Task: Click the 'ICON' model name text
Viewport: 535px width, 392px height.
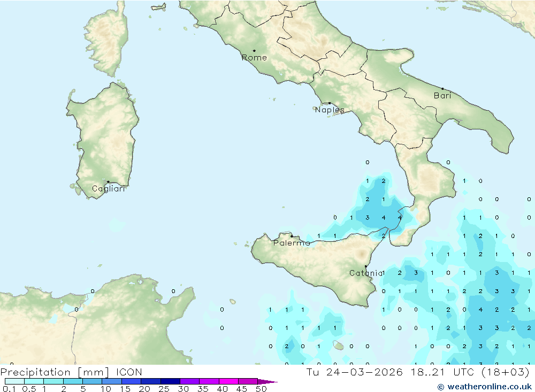Action: click(129, 372)
